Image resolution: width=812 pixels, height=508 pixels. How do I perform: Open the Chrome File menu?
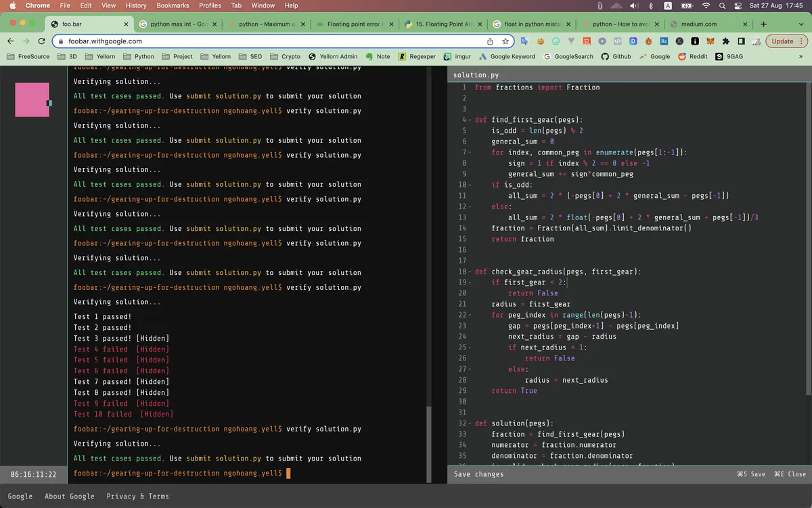click(x=65, y=5)
